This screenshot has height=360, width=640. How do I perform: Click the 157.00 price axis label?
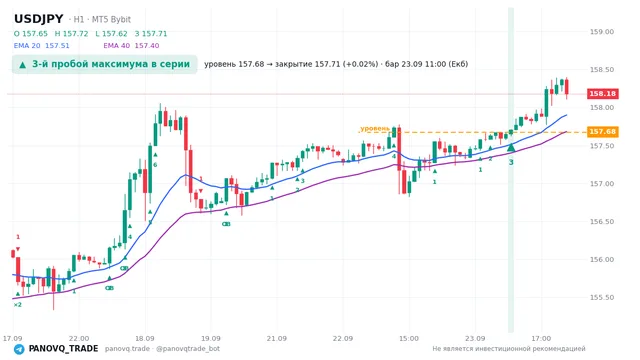pos(602,184)
